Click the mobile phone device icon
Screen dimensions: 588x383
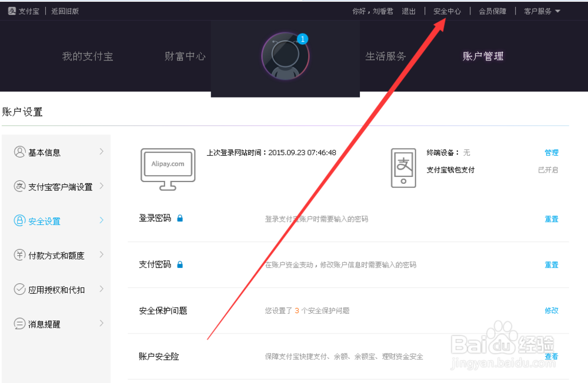pyautogui.click(x=403, y=168)
